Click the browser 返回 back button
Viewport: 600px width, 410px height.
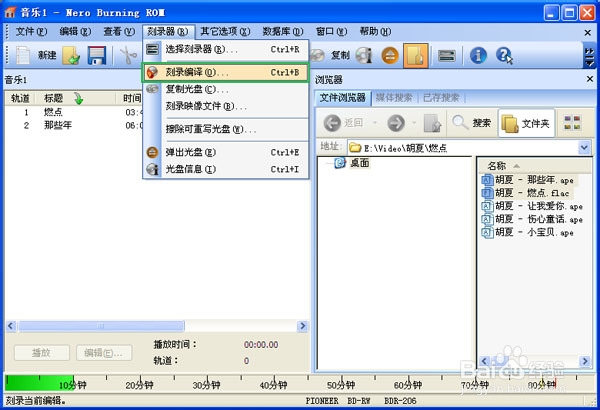tap(343, 123)
